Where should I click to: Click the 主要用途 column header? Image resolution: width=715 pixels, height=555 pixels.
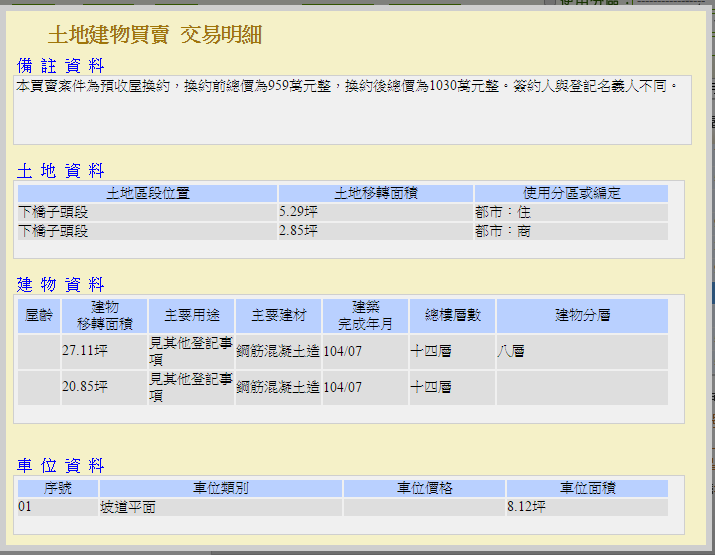[x=192, y=316]
